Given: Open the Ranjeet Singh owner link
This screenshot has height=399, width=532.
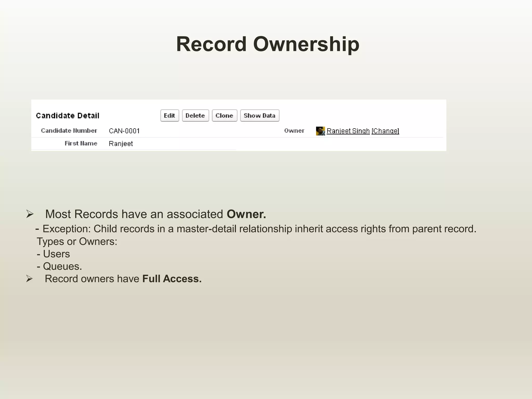Looking at the screenshot, I should (x=348, y=131).
